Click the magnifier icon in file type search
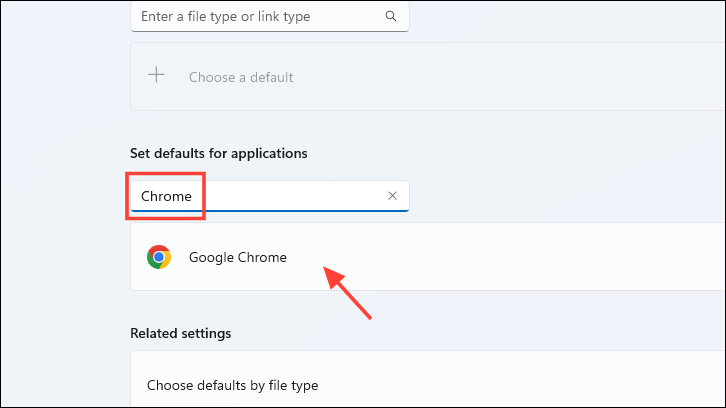 (x=391, y=16)
